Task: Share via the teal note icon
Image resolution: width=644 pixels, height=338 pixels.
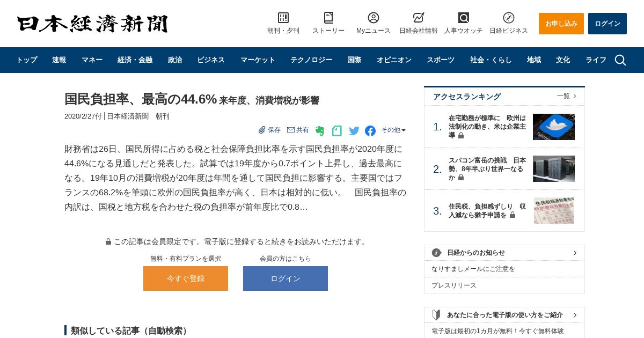Action: [337, 131]
